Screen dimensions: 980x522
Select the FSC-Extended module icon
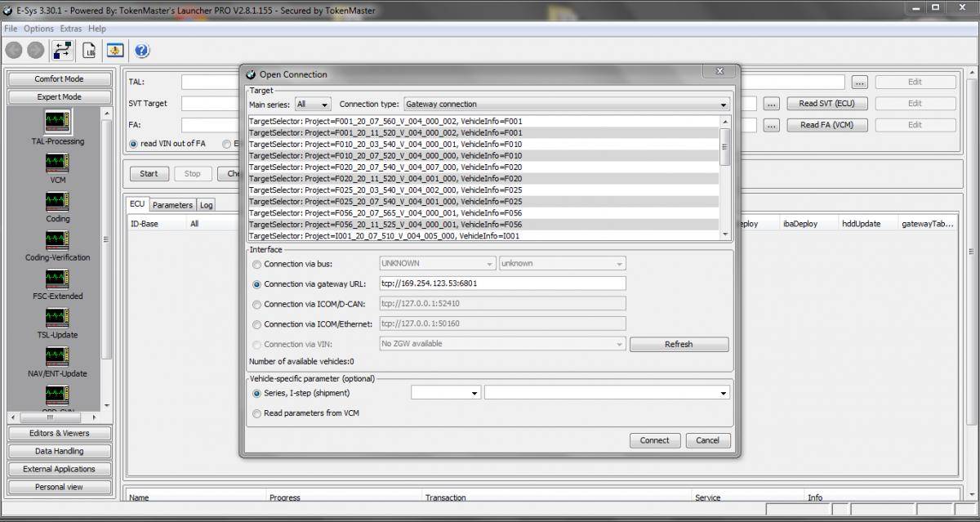pyautogui.click(x=57, y=279)
